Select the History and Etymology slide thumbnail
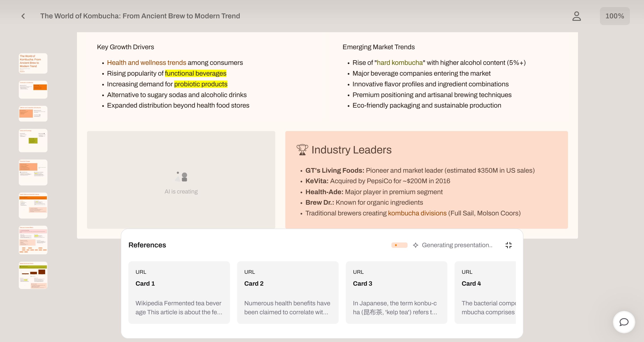The image size is (644, 342). click(x=33, y=140)
